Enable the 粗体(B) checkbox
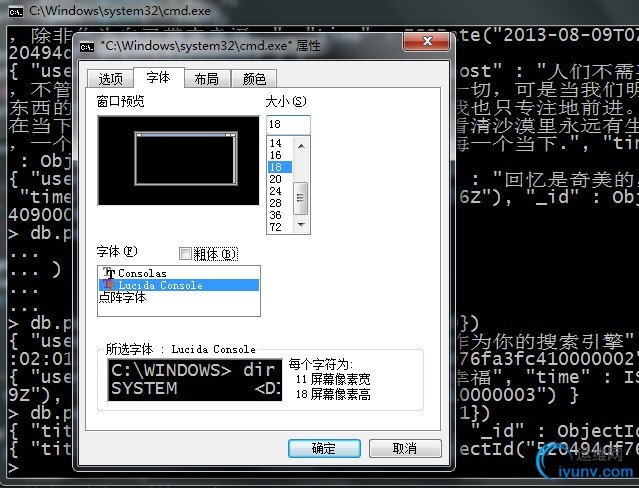Screen dimensions: 639x488 click(185, 254)
